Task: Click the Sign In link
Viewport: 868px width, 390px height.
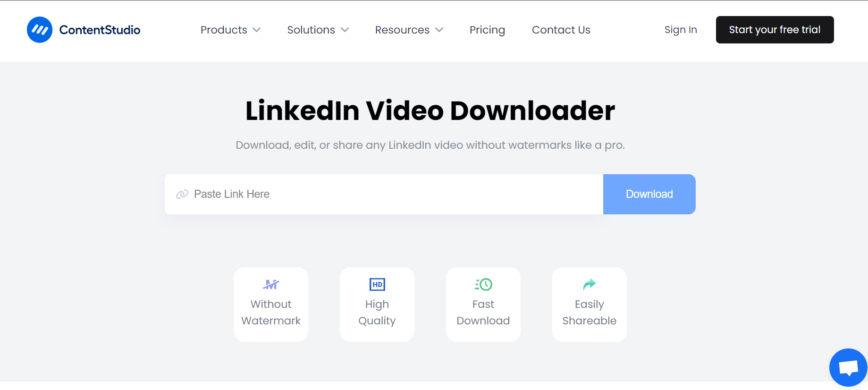Action: pos(680,30)
